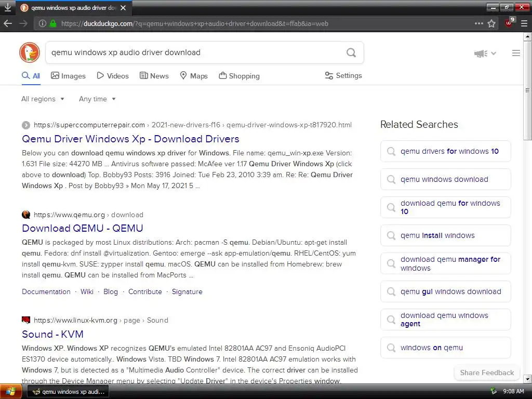The image size is (532, 399).
Task: Click the browser forward arrow
Action: [x=23, y=23]
